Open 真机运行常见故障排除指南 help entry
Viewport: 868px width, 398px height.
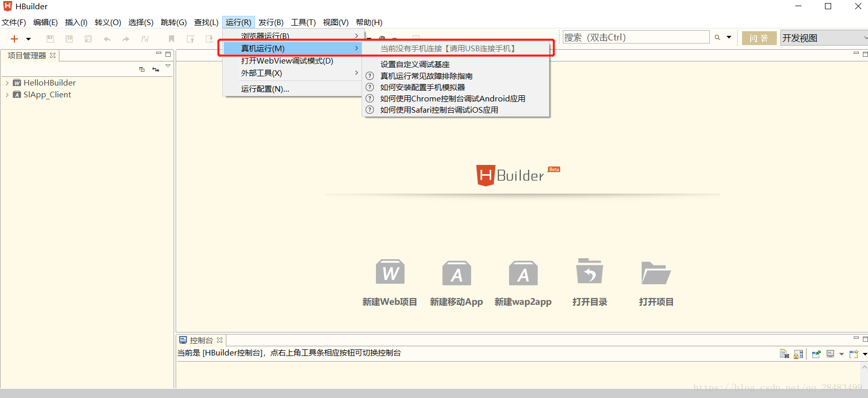(x=456, y=76)
